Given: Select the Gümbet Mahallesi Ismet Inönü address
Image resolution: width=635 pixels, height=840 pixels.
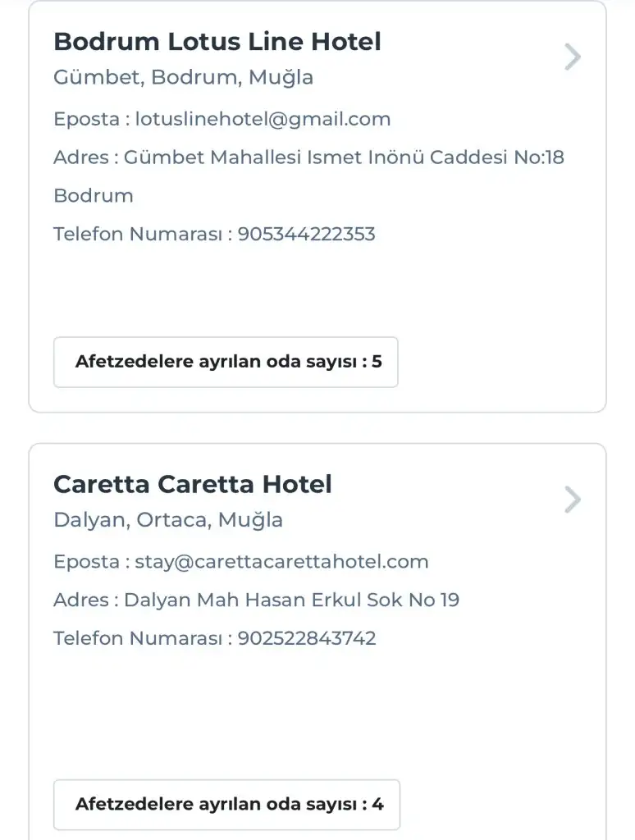Looking at the screenshot, I should [344, 157].
